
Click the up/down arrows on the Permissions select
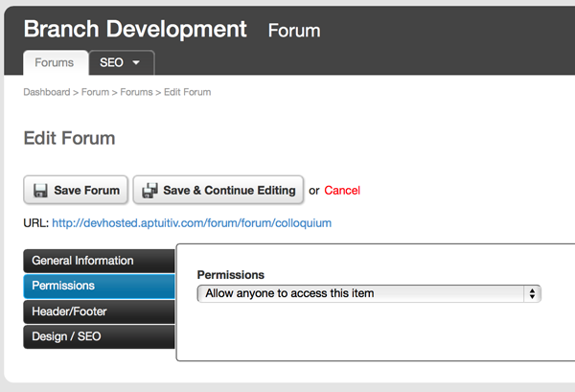(533, 293)
